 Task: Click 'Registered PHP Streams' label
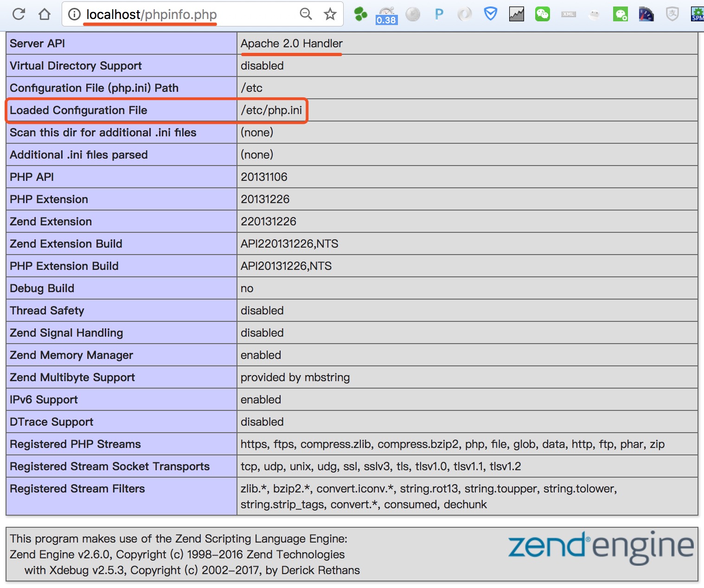75,444
